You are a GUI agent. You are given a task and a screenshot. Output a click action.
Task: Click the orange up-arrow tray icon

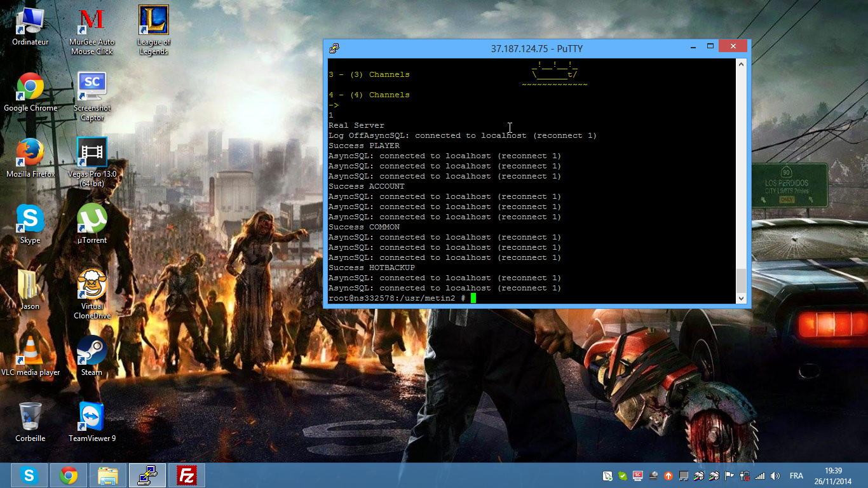(x=668, y=476)
